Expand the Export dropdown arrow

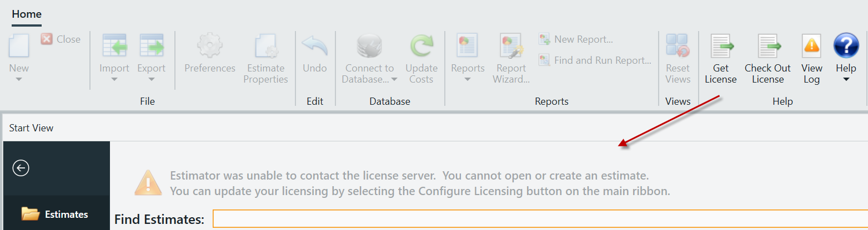coord(152,79)
